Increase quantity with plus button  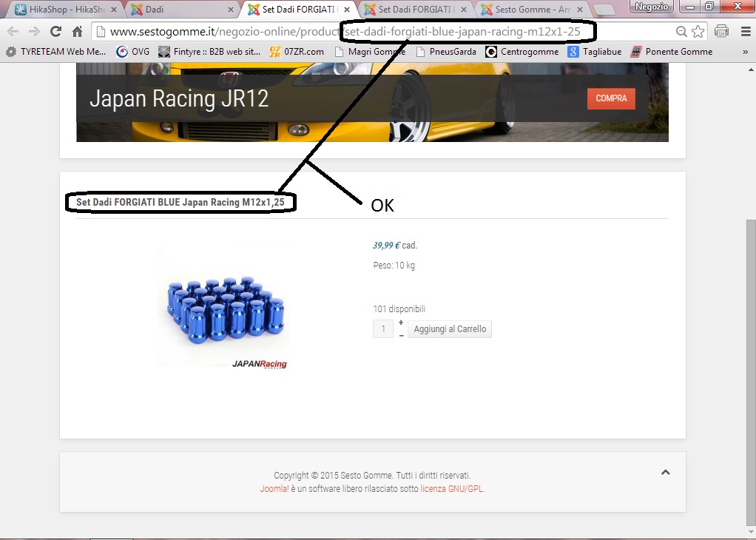(401, 323)
